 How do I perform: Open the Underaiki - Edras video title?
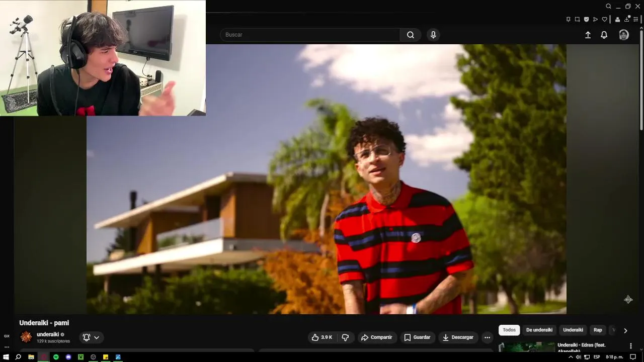pos(582,347)
